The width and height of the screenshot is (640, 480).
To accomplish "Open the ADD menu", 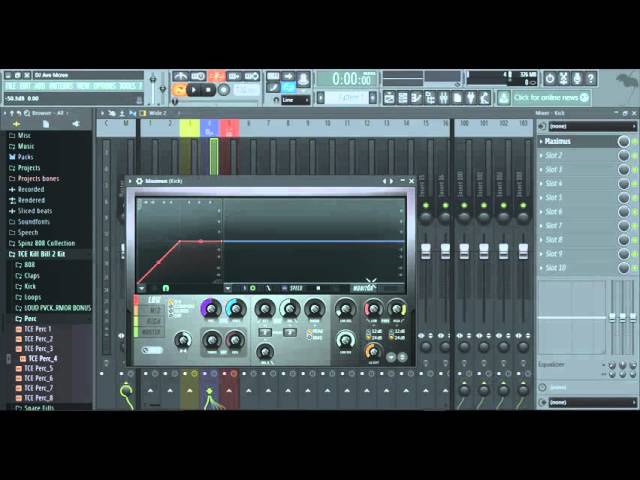I will (x=40, y=86).
